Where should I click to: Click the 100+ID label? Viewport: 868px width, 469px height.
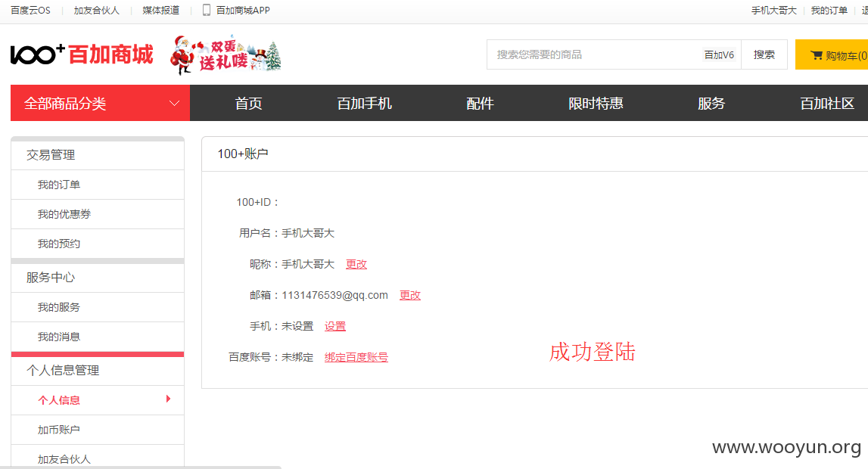coord(257,203)
